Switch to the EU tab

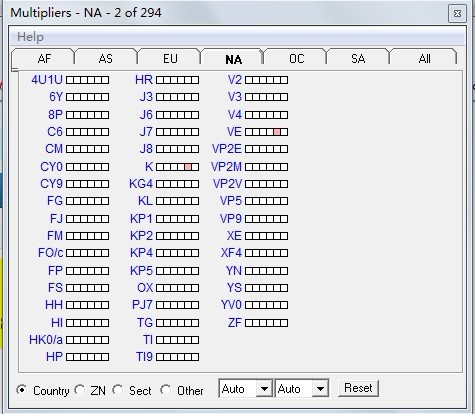pyautogui.click(x=170, y=59)
